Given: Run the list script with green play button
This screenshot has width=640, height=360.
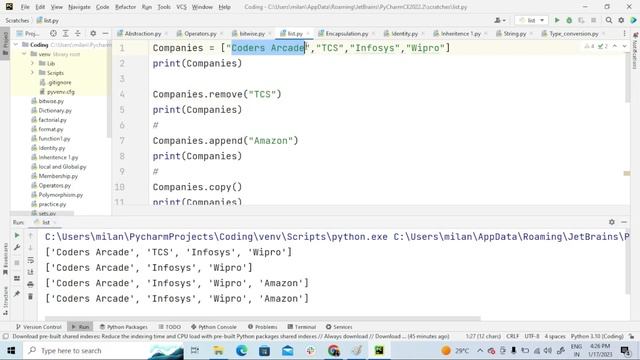Looking at the screenshot, I should click(557, 20).
